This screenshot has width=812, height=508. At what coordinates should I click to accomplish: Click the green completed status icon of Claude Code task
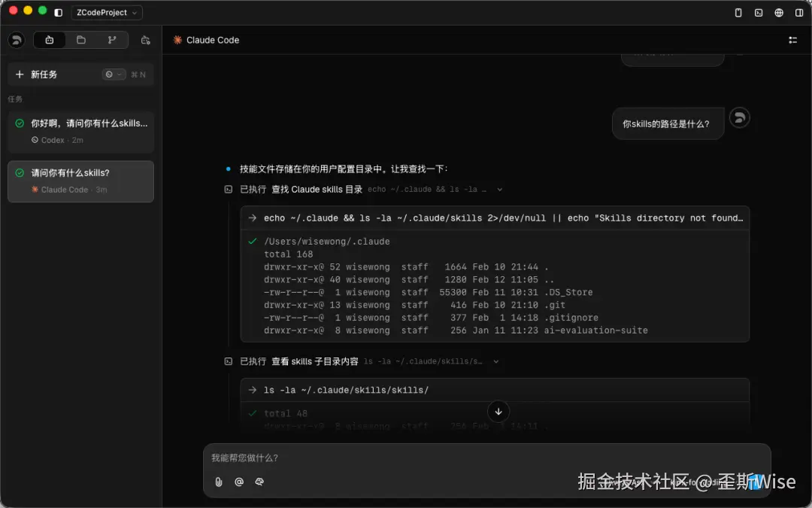[x=20, y=172]
